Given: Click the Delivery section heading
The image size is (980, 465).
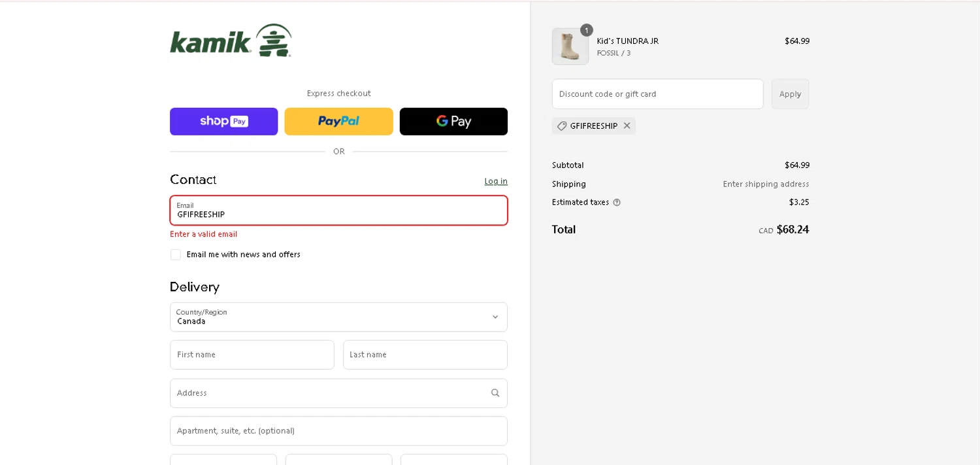Looking at the screenshot, I should pos(195,287).
